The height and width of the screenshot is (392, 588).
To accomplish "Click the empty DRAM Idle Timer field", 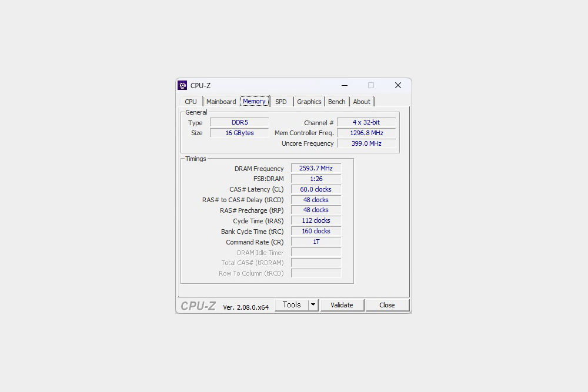I will [x=316, y=252].
